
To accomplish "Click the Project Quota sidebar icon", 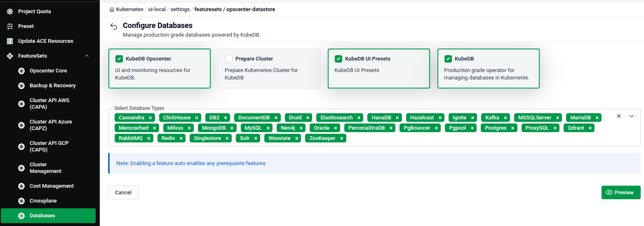I will [10, 12].
